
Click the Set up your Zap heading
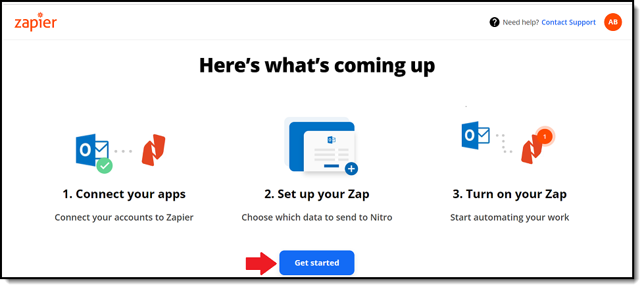point(316,194)
